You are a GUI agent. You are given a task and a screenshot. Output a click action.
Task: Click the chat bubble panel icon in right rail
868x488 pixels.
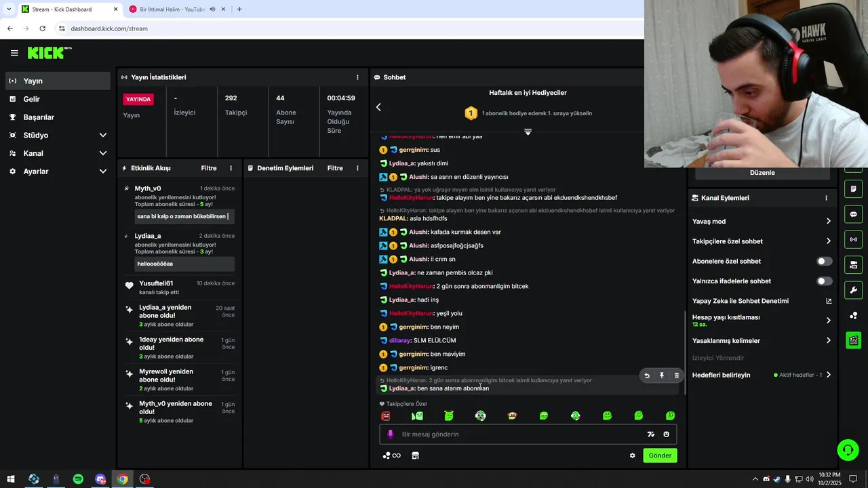tap(853, 214)
